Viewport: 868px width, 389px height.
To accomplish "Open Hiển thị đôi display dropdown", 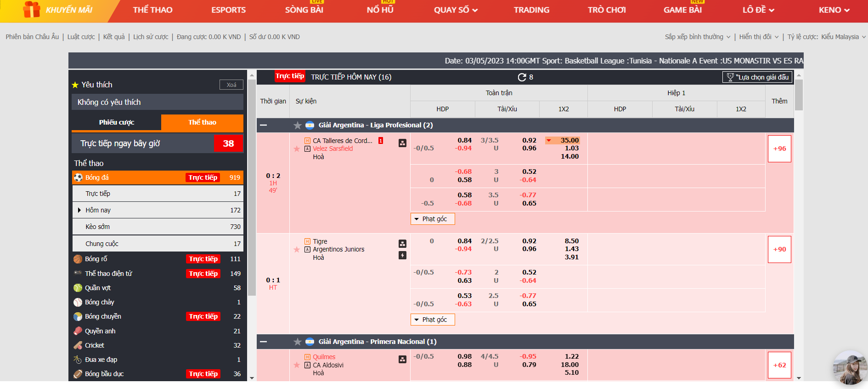I will (x=759, y=37).
